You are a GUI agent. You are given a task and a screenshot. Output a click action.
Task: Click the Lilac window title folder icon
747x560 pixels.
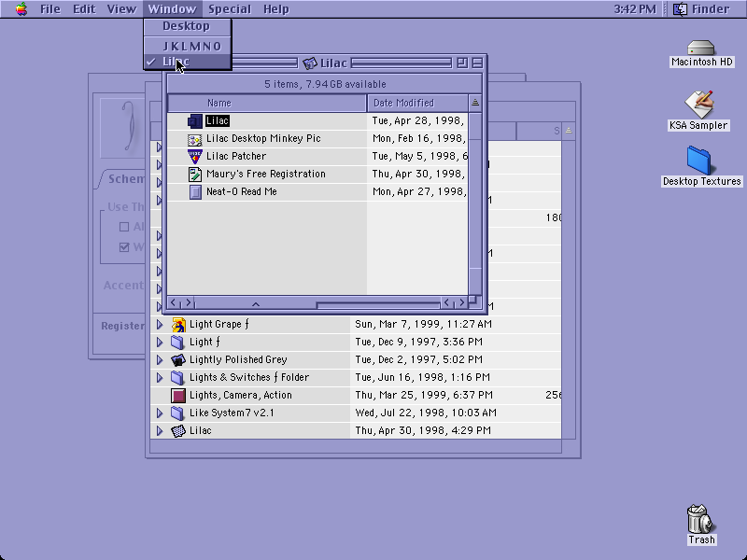[x=310, y=63]
